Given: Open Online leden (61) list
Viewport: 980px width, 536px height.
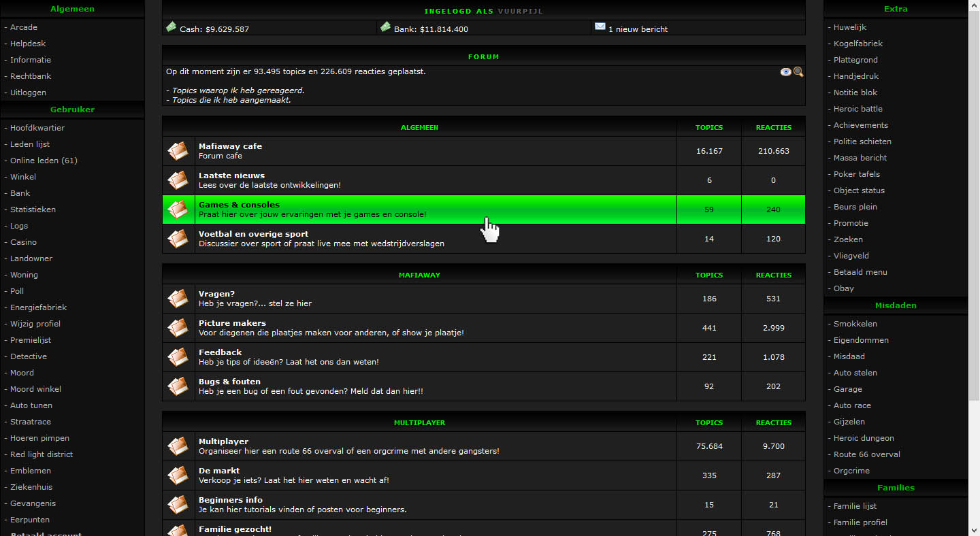Looking at the screenshot, I should click(44, 161).
